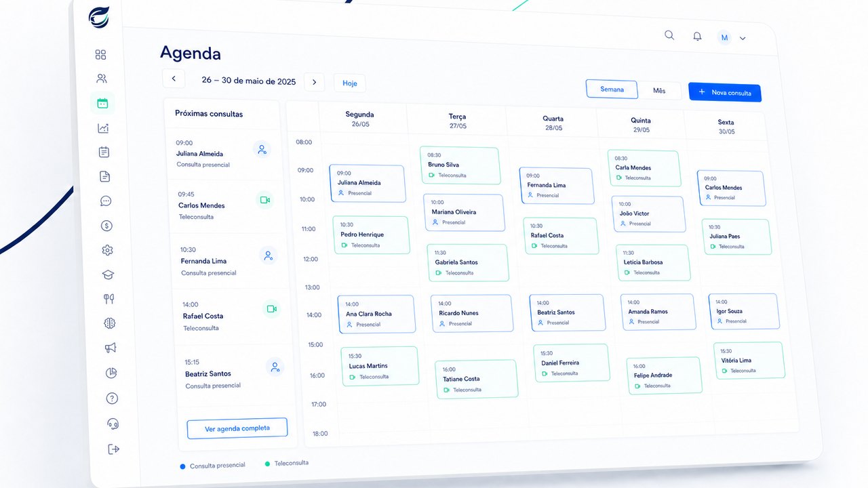Click person icon beside Fernanda Lima 10:30 in Próximas consultas

tap(269, 256)
